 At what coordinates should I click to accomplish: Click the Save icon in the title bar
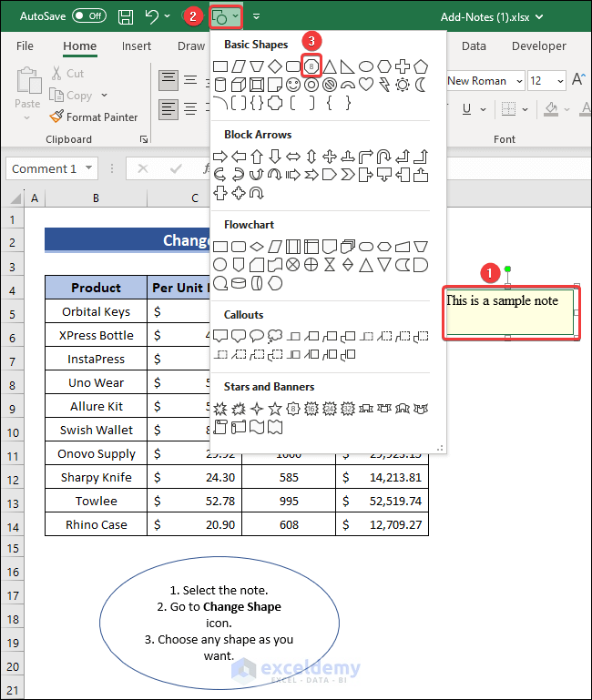[x=126, y=17]
